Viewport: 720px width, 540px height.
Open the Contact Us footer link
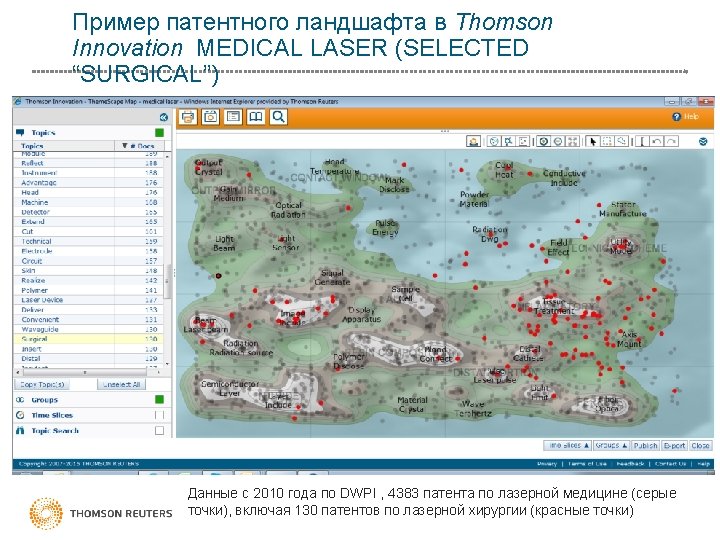670,464
